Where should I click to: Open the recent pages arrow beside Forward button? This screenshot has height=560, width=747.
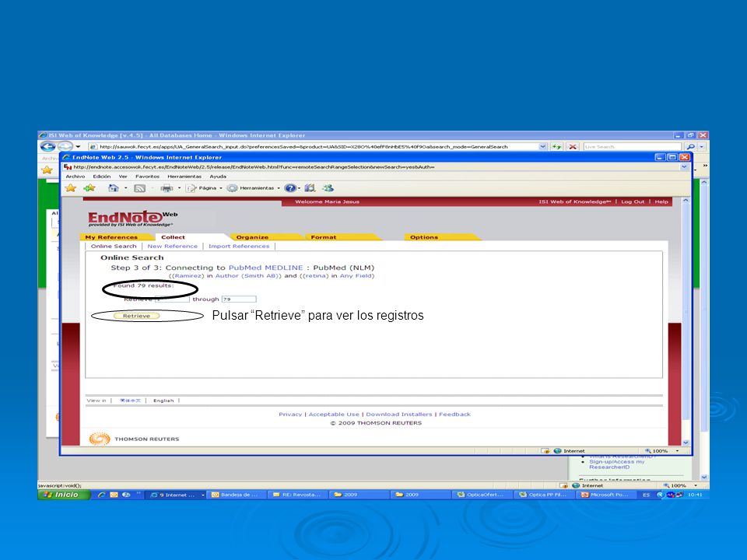tap(78, 147)
